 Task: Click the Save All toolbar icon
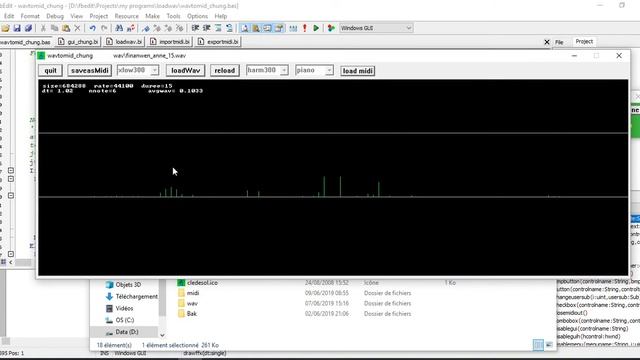point(28,28)
